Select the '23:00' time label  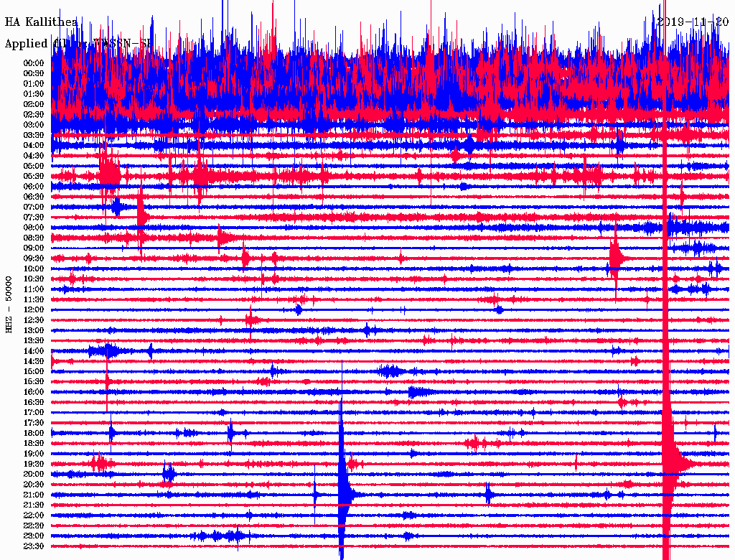(x=34, y=536)
